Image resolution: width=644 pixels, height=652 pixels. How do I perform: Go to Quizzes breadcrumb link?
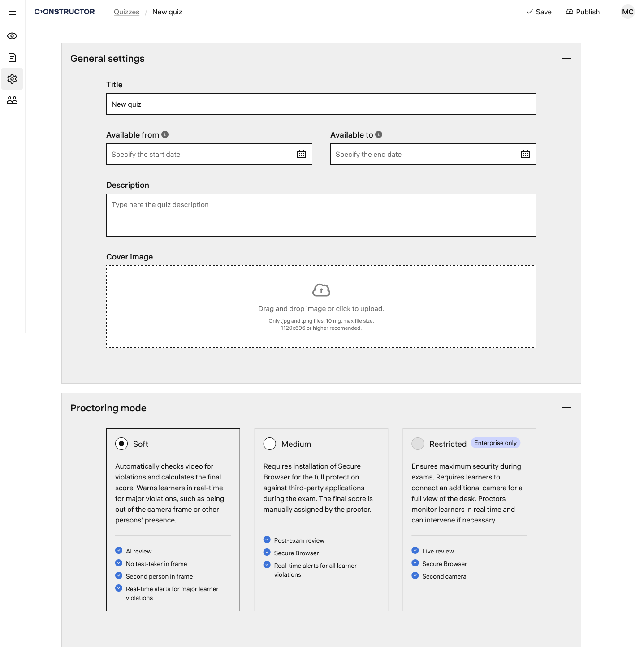[126, 12]
